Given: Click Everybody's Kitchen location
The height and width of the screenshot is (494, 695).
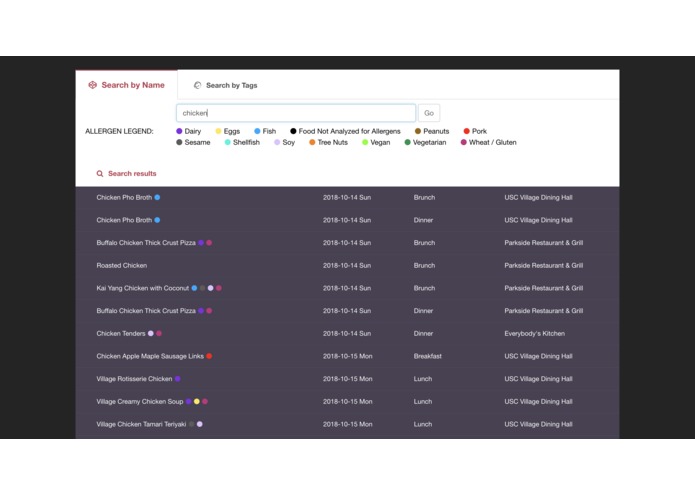Looking at the screenshot, I should click(x=534, y=334).
